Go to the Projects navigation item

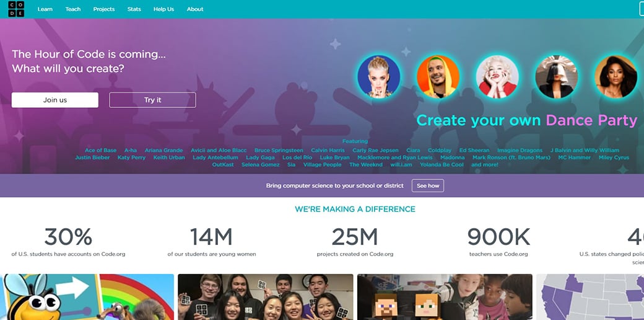(104, 9)
